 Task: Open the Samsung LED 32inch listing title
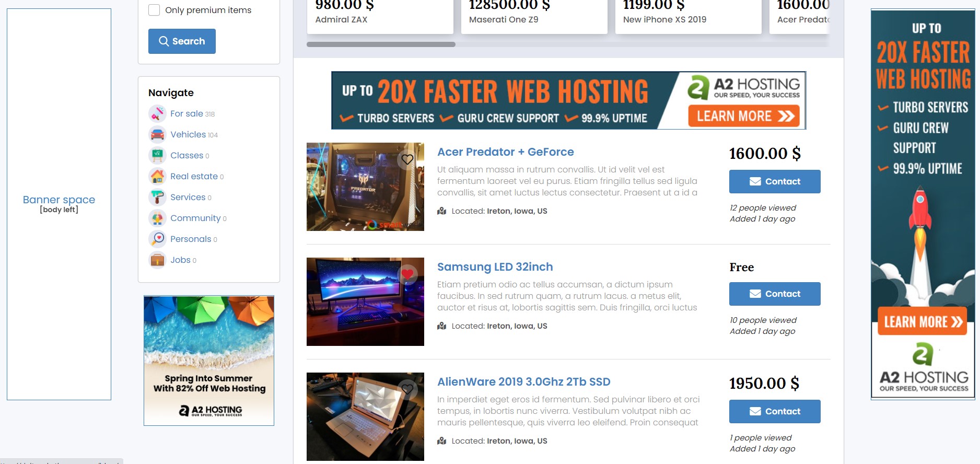[495, 267]
